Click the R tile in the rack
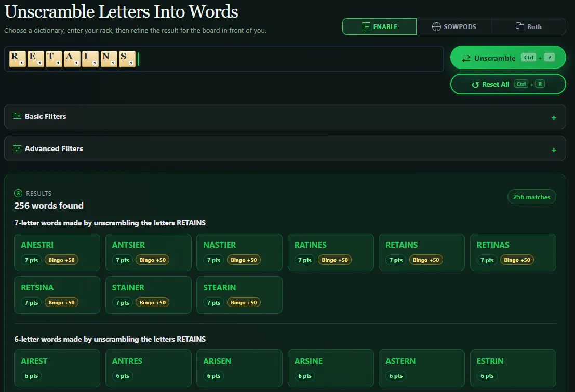This screenshot has height=392, width=575. click(x=17, y=59)
